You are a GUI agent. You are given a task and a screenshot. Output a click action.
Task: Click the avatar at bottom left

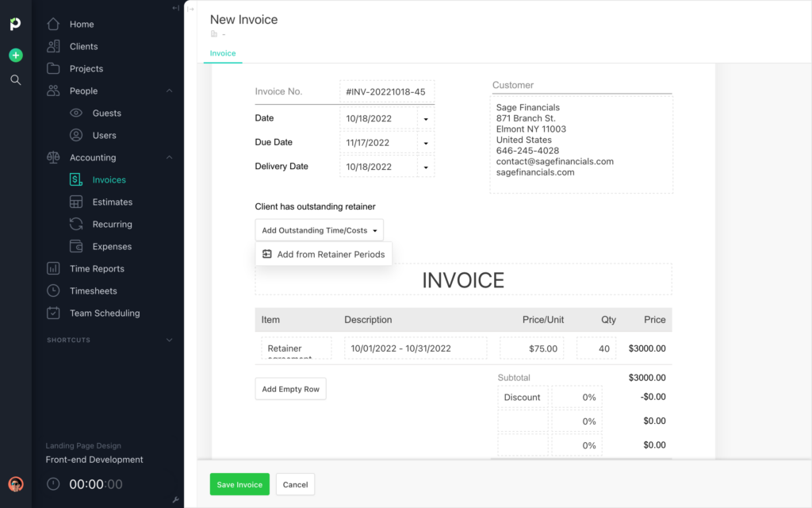pos(15,484)
